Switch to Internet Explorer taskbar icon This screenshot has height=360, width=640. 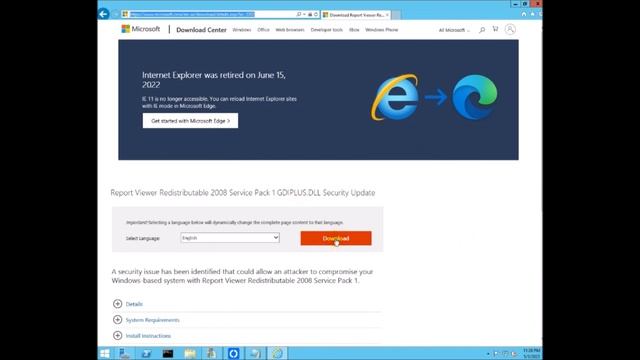tap(277, 353)
